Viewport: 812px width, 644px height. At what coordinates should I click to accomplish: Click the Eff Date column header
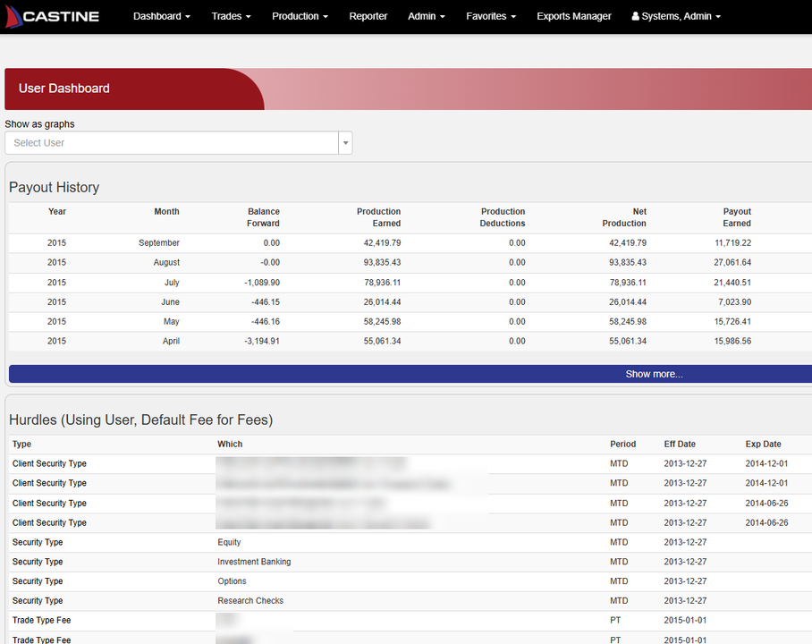click(x=680, y=444)
